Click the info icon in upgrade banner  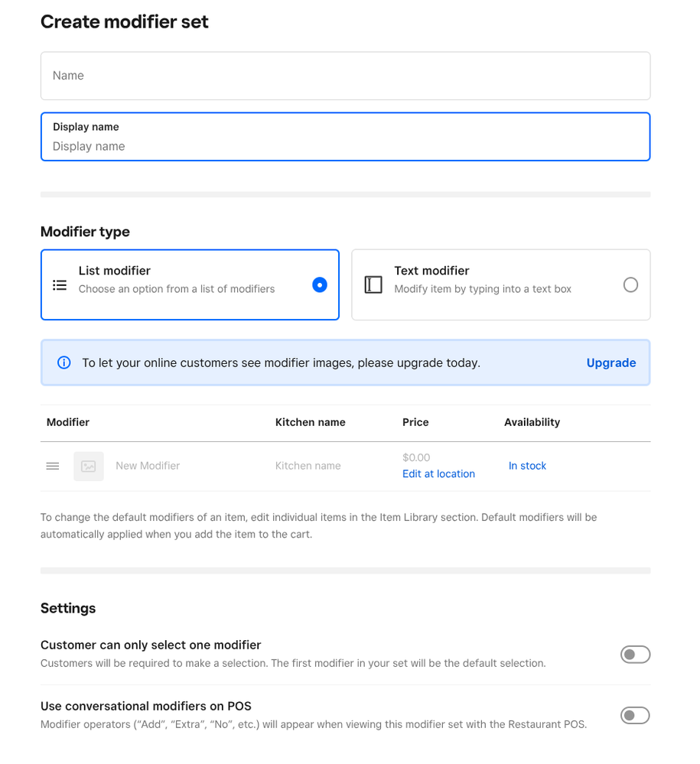click(64, 363)
